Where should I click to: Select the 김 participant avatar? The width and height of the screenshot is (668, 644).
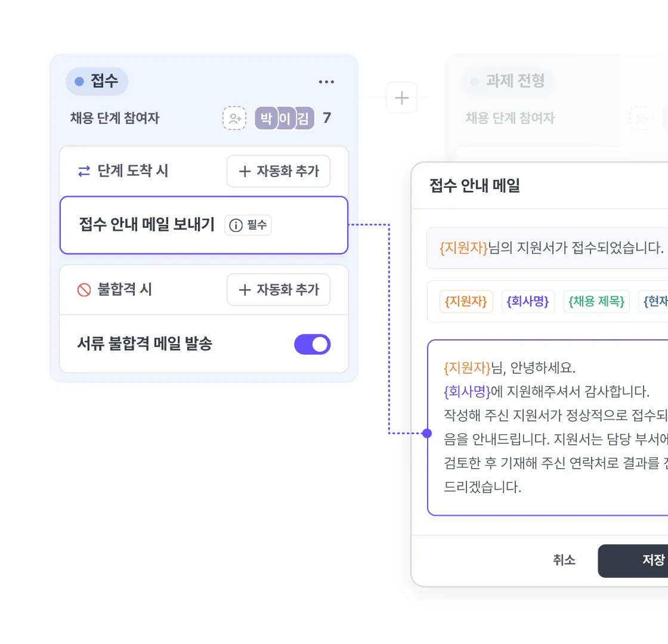tap(304, 118)
